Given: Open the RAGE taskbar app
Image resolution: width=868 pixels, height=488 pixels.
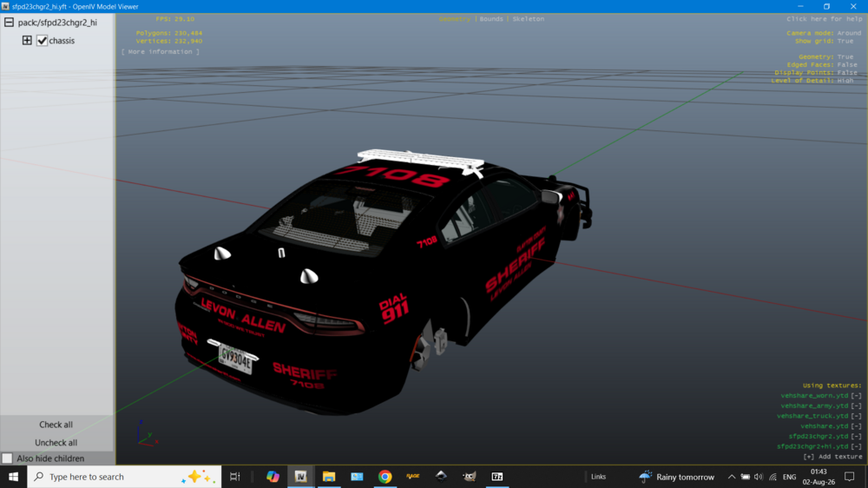Looking at the screenshot, I should [413, 477].
